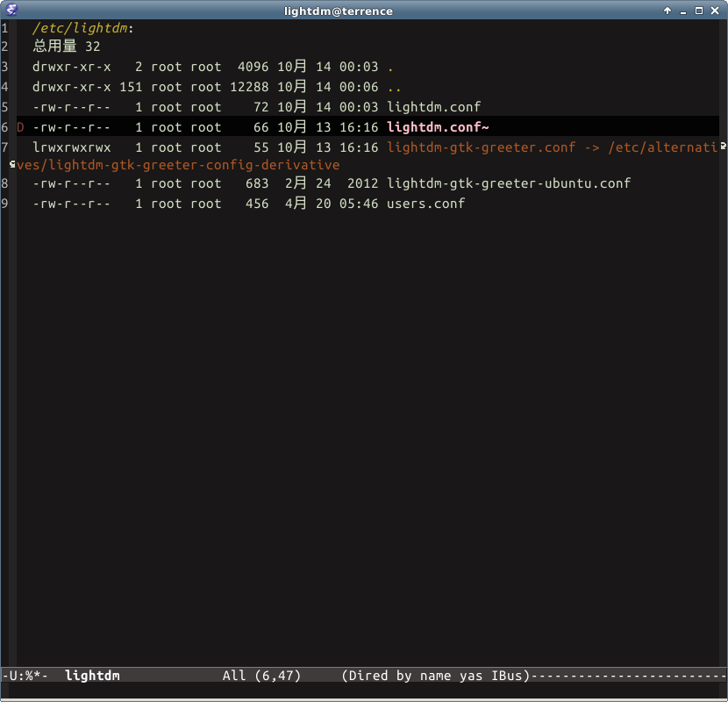Click the file size 12288 of '..'
The height and width of the screenshot is (702, 728).
[249, 87]
